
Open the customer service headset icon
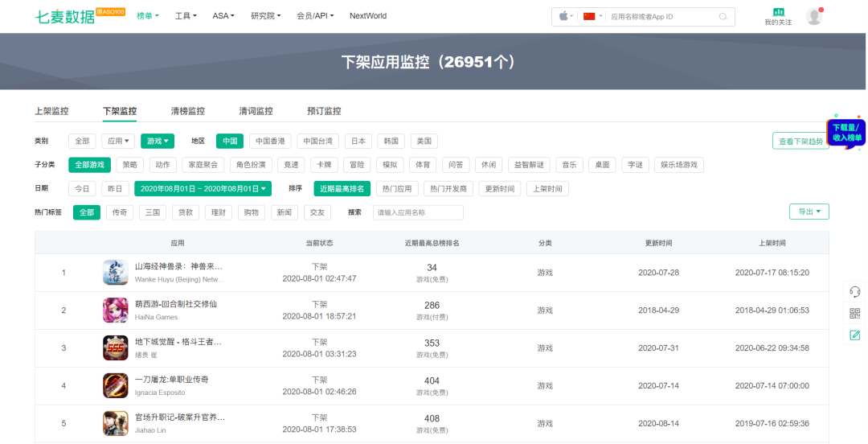click(x=855, y=292)
